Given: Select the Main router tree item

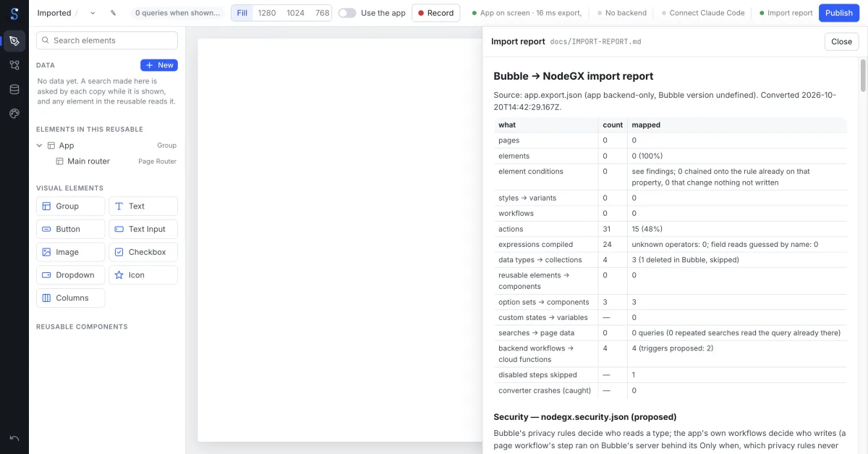Looking at the screenshot, I should 106,161.
